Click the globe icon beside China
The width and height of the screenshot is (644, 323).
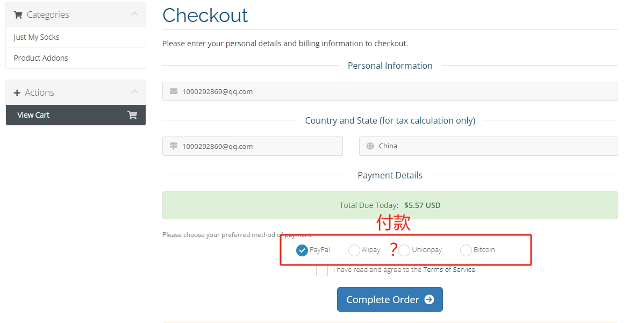point(370,146)
